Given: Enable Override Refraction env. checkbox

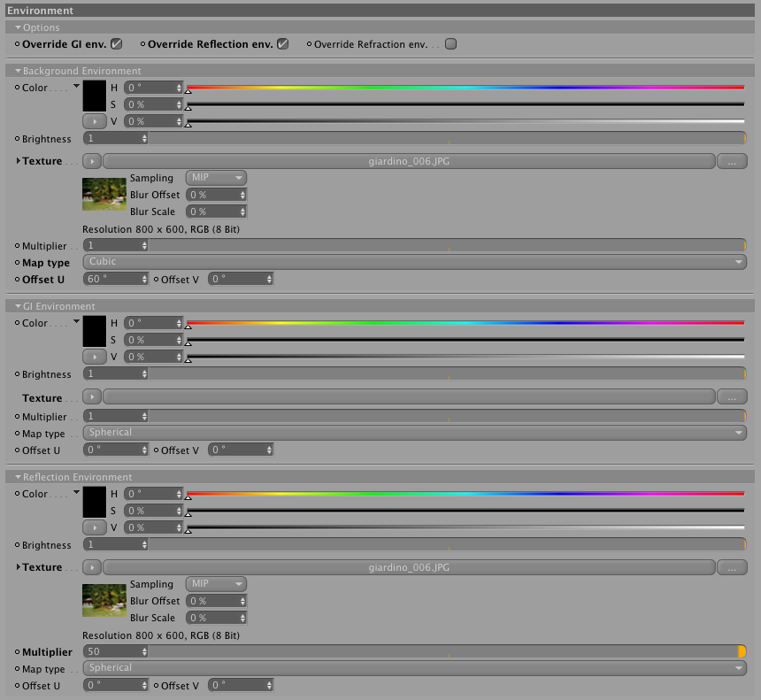Looking at the screenshot, I should click(451, 44).
